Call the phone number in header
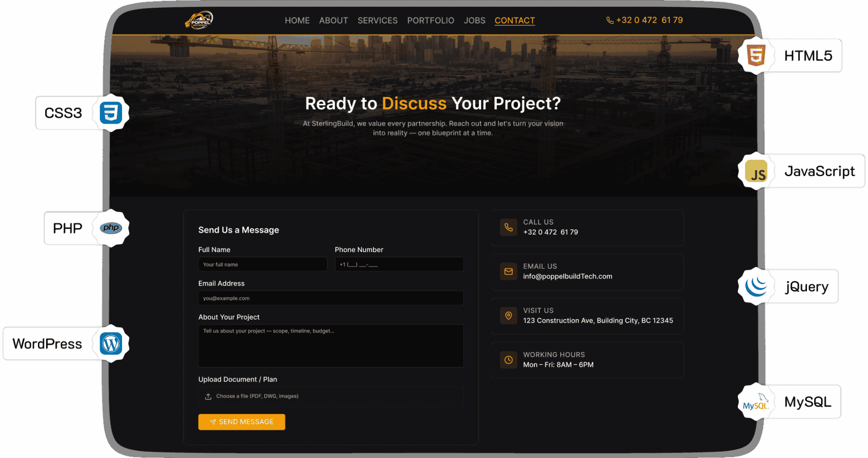Viewport: 868px width, 458px height. coord(645,20)
